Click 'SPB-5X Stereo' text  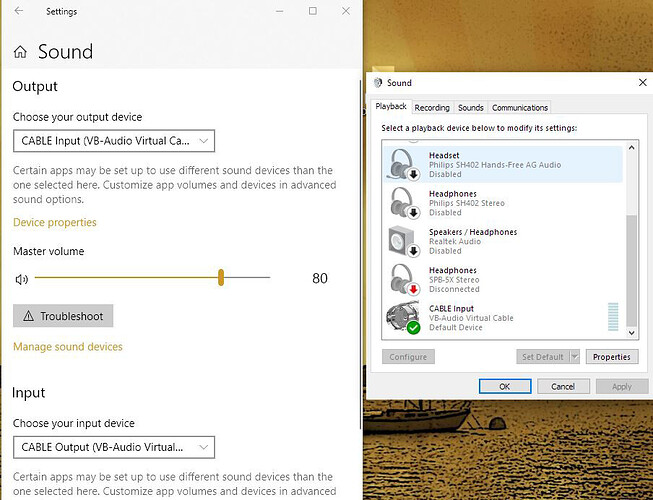coord(454,280)
